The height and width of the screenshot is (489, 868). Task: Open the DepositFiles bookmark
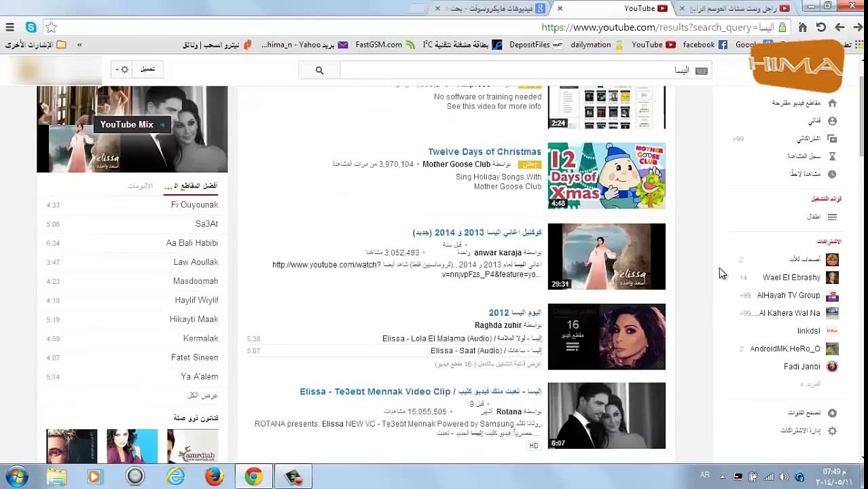[535, 45]
